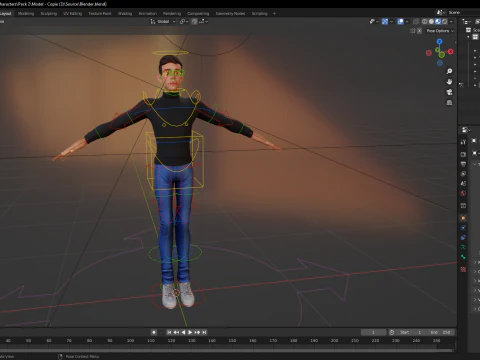Screen dimensions: 480x360
Task: Open the UV Editing workspace tab
Action: 73,14
